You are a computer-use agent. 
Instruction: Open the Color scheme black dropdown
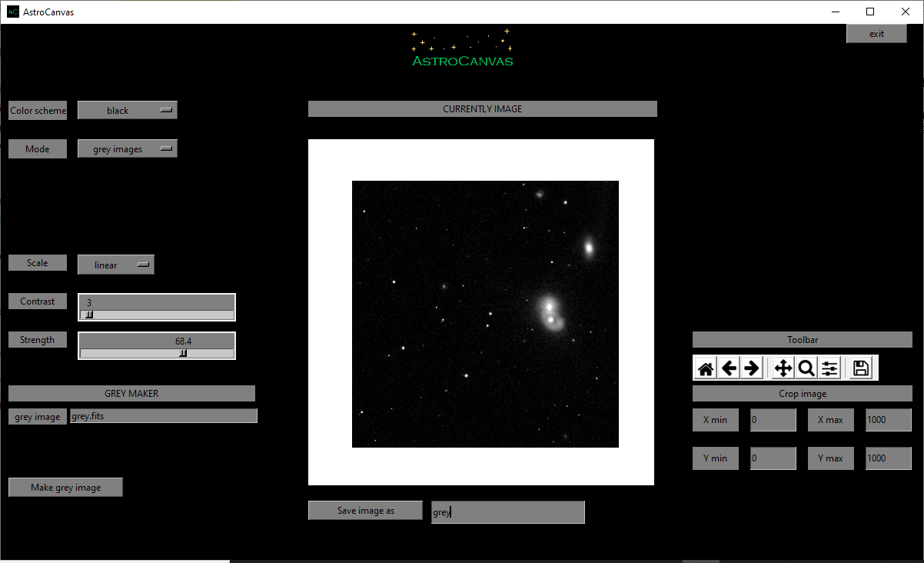tap(128, 110)
